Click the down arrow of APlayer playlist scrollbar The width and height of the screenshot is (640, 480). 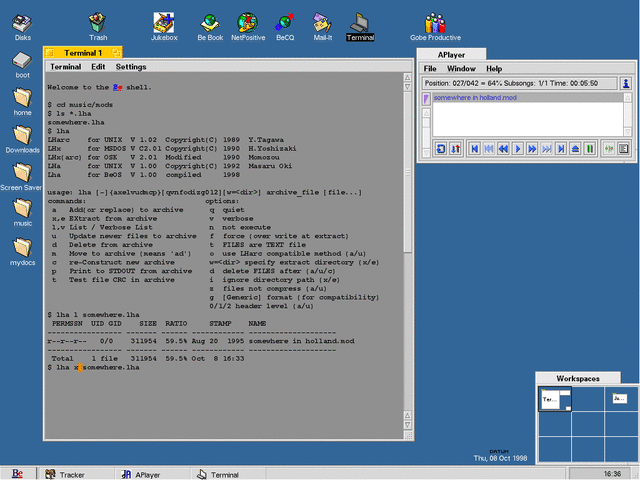coord(627,131)
